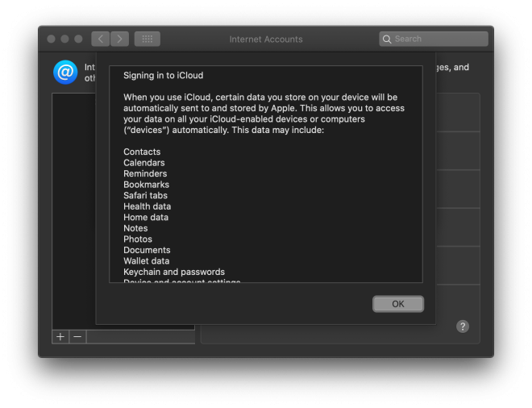Click the "Home data" line
Viewport: 532px width, 408px height.
(x=146, y=217)
